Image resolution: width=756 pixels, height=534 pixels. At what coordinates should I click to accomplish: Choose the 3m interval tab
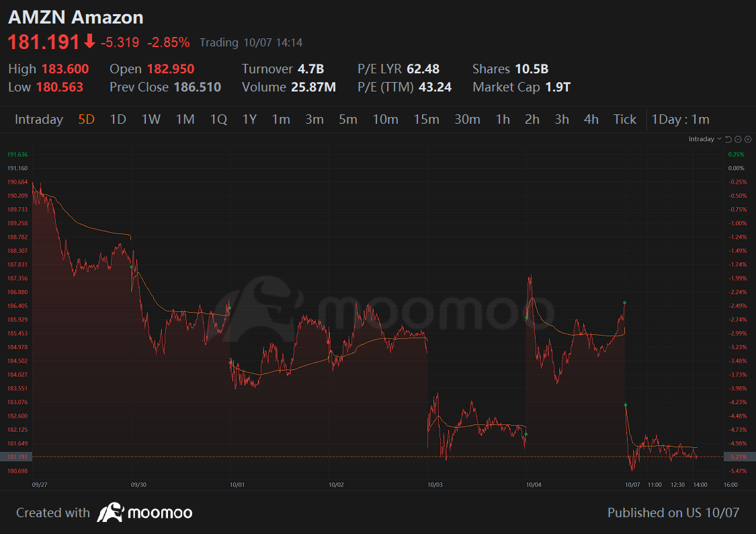(x=314, y=119)
